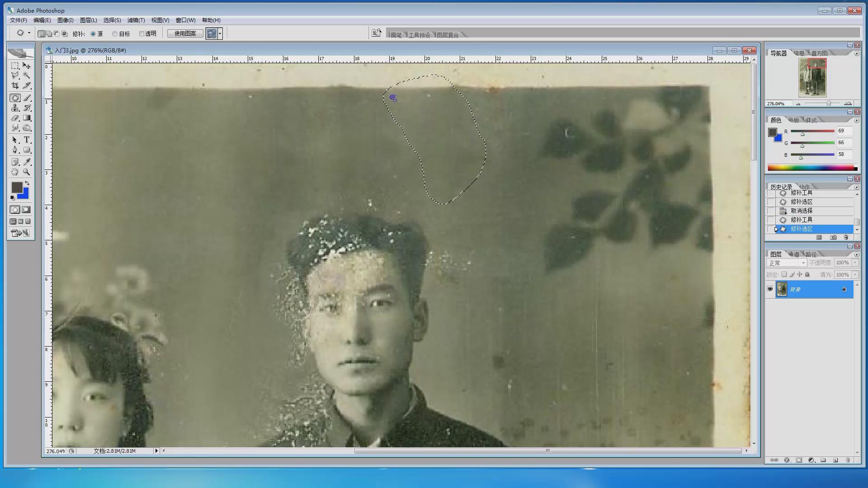Image resolution: width=868 pixels, height=488 pixels.
Task: Select the Hand tool
Action: pyautogui.click(x=15, y=172)
